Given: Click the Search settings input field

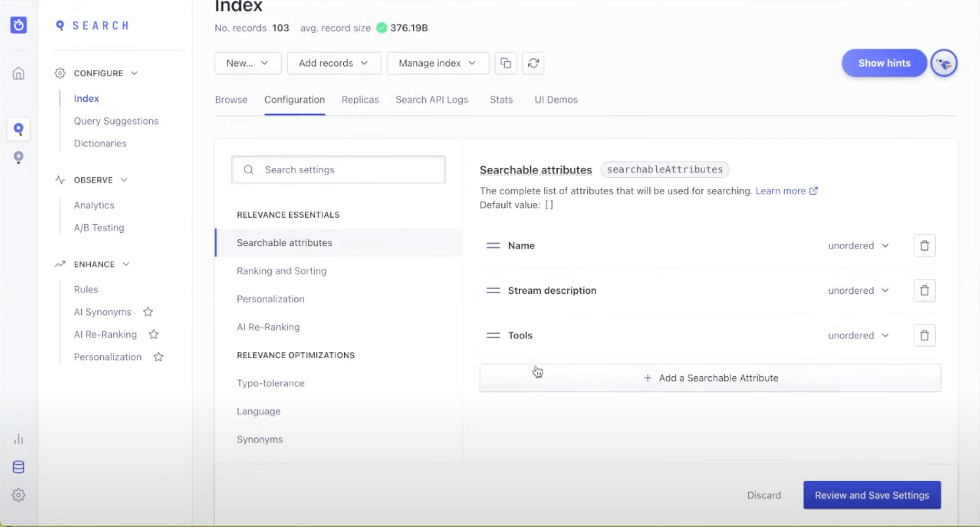Looking at the screenshot, I should 338,169.
